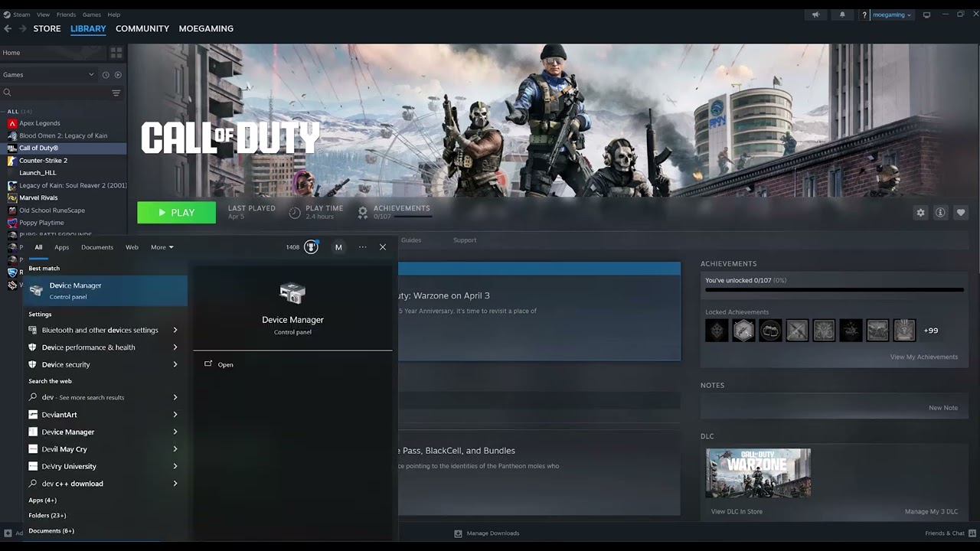Image resolution: width=980 pixels, height=551 pixels.
Task: Click the Apex Legends game icon
Action: pyautogui.click(x=12, y=123)
